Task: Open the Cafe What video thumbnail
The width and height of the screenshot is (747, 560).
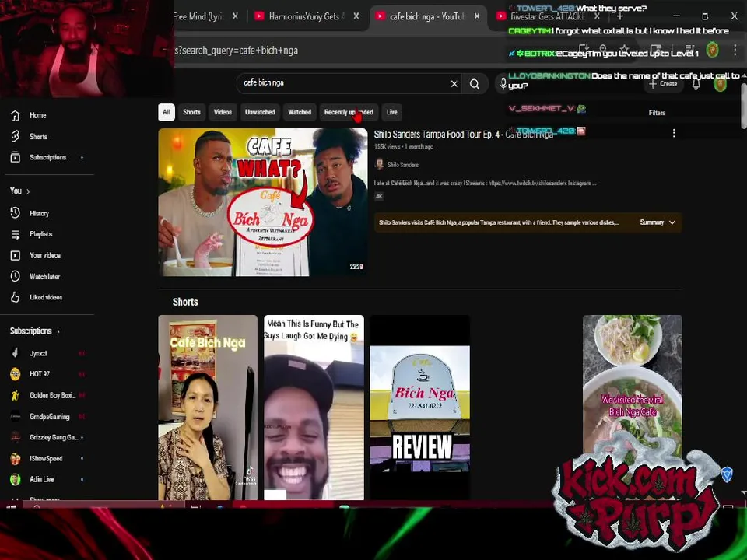Action: pyautogui.click(x=262, y=202)
